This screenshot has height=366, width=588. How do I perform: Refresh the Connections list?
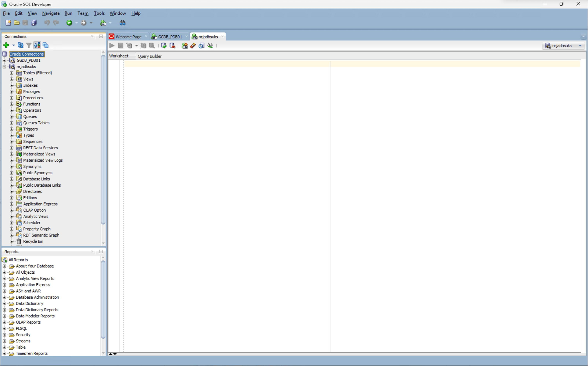20,45
